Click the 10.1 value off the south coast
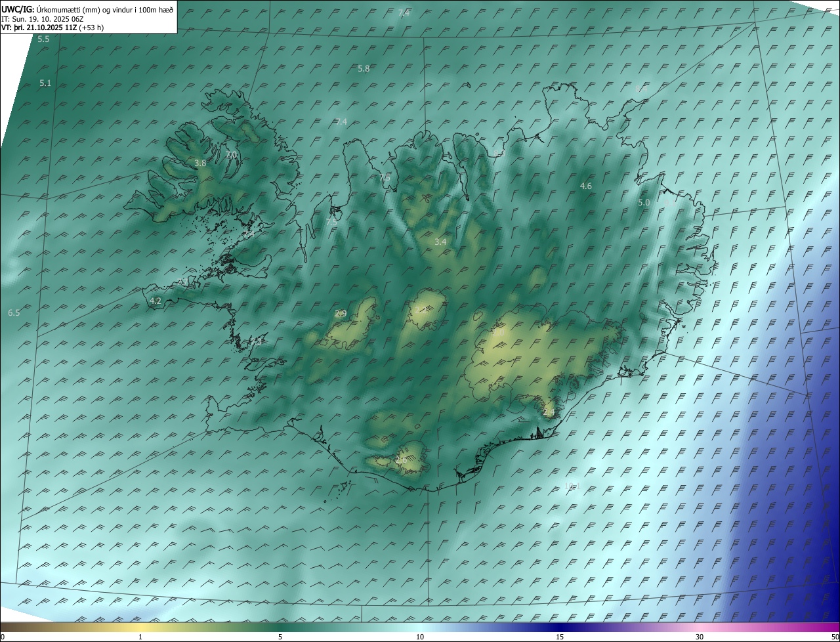The height and width of the screenshot is (642, 840). pyautogui.click(x=572, y=486)
